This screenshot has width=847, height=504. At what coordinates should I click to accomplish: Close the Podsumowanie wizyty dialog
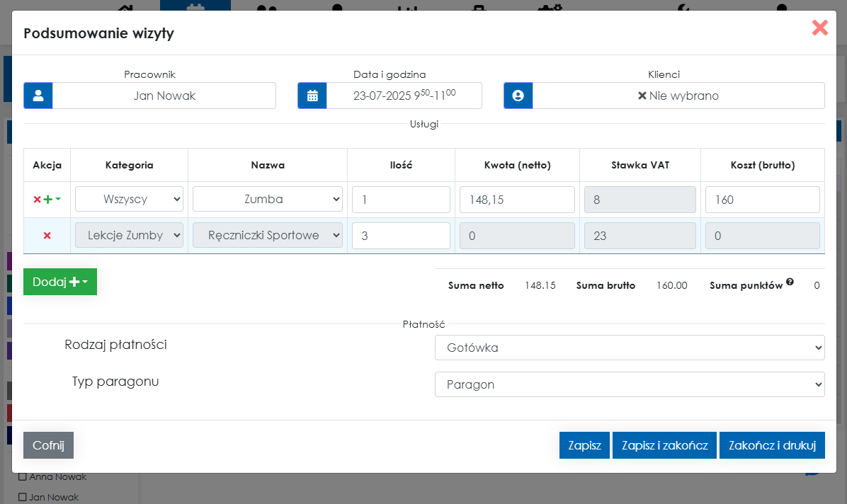coord(819,28)
